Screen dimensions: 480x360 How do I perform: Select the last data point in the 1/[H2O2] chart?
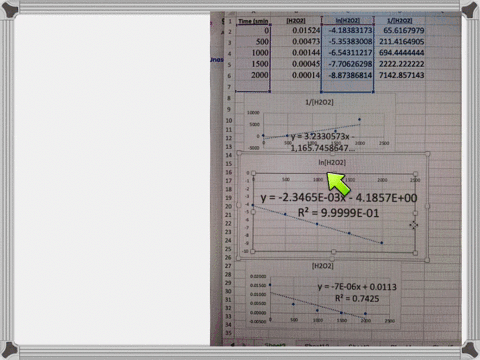click(359, 119)
